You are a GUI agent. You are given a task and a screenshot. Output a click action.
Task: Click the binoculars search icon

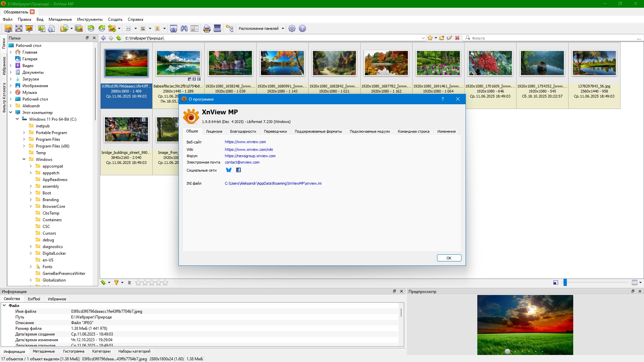point(184,28)
